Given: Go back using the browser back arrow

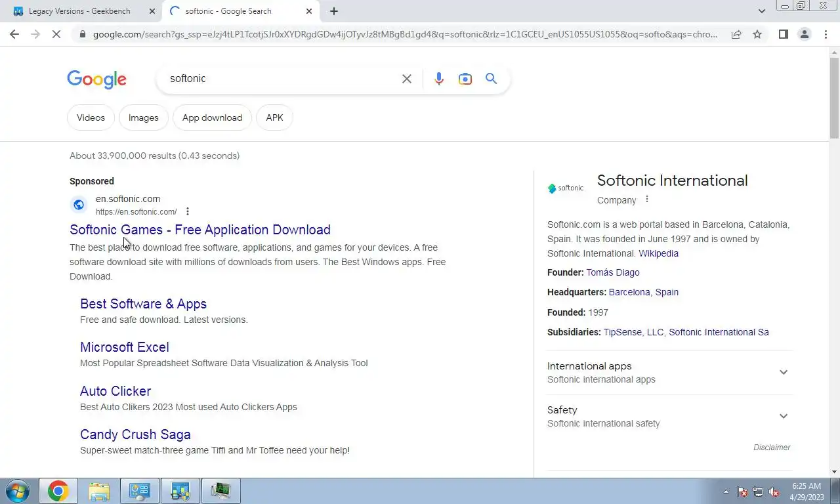Looking at the screenshot, I should 14,34.
